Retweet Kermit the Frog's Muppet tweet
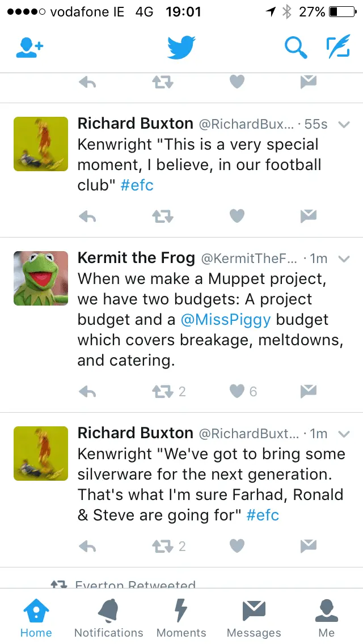This screenshot has width=363, height=644. tap(163, 391)
